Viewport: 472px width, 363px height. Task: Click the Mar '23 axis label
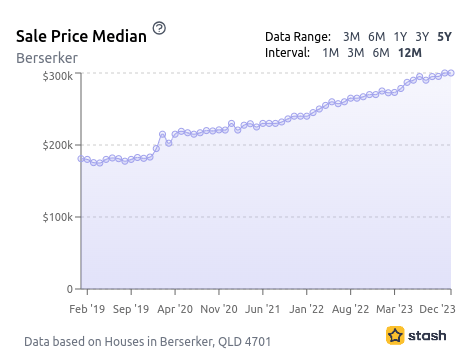[x=394, y=309]
